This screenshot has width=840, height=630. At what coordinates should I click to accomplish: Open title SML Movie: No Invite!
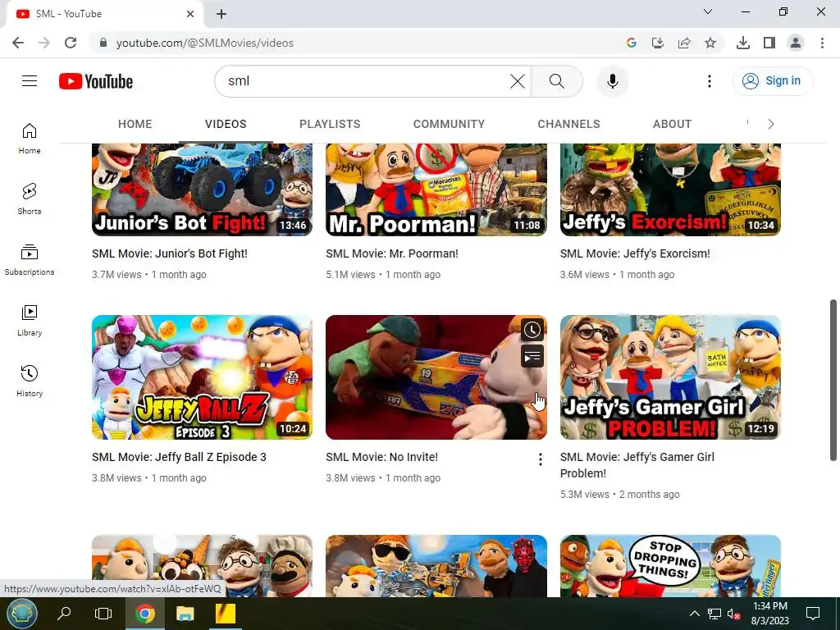(x=382, y=458)
